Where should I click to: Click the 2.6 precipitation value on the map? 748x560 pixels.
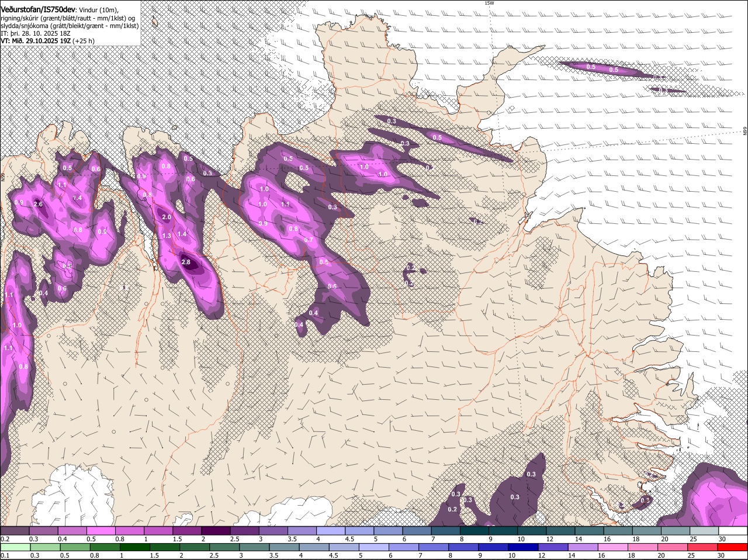39,204
